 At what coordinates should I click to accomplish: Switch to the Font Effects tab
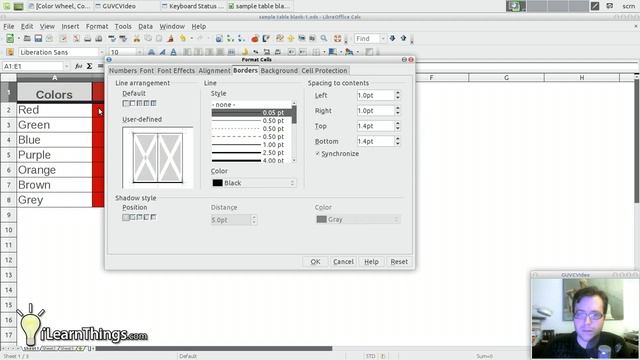pyautogui.click(x=176, y=71)
